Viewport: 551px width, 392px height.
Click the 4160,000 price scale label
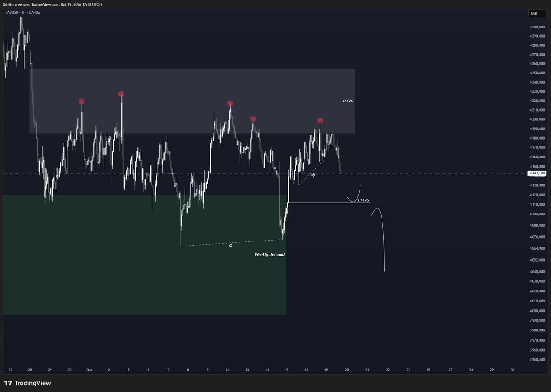coord(537,157)
